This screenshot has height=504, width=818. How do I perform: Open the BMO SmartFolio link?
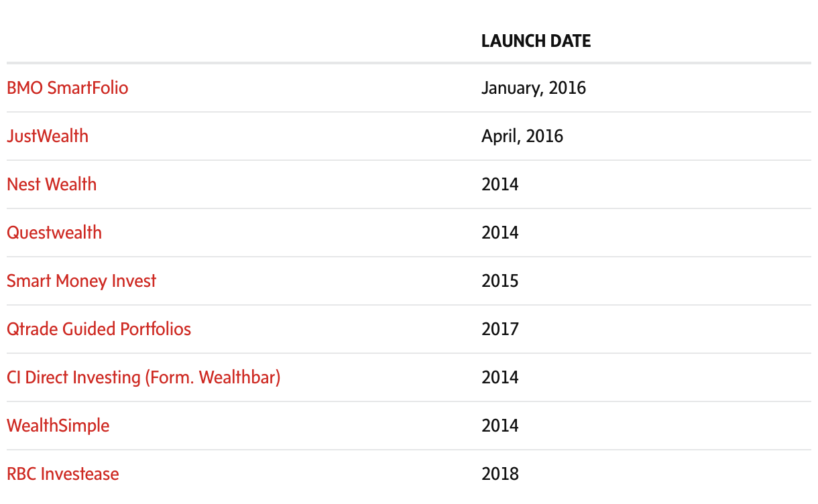click(x=67, y=88)
